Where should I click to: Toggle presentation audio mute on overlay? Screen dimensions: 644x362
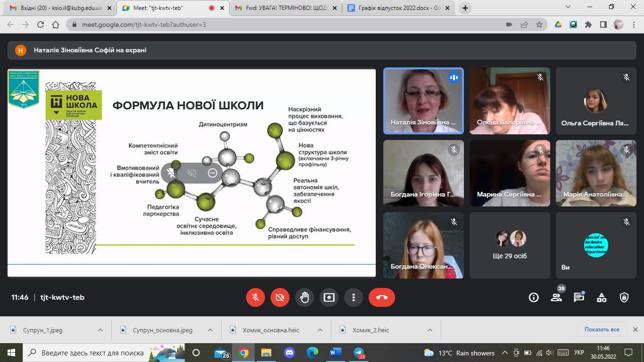point(192,173)
